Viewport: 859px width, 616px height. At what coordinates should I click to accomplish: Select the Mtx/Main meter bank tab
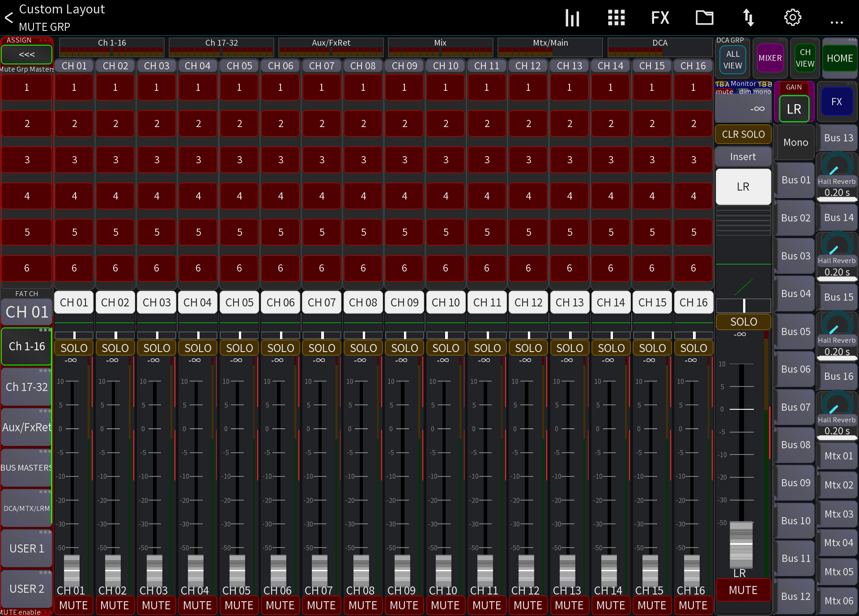(x=550, y=47)
